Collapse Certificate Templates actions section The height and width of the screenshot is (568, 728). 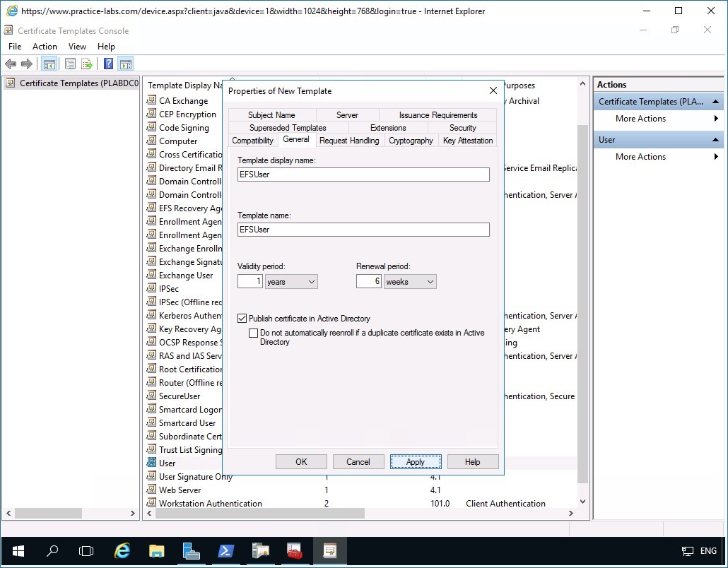click(x=715, y=102)
